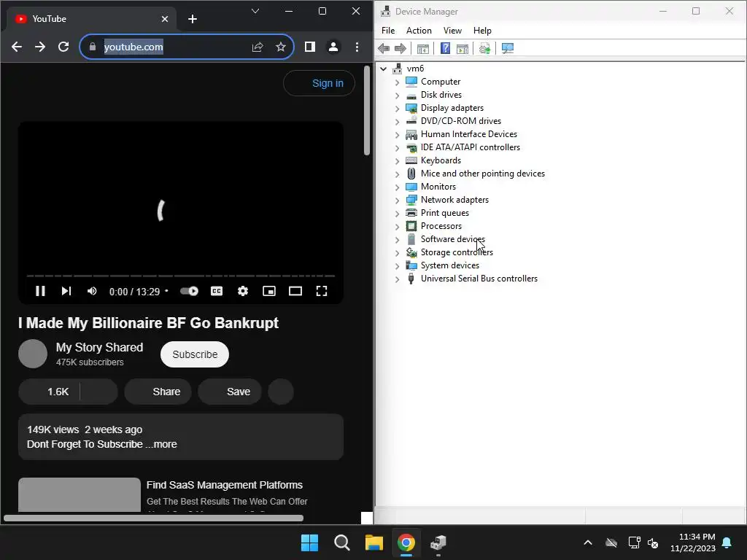Click the video progress bar
747x560 pixels.
[x=181, y=276]
